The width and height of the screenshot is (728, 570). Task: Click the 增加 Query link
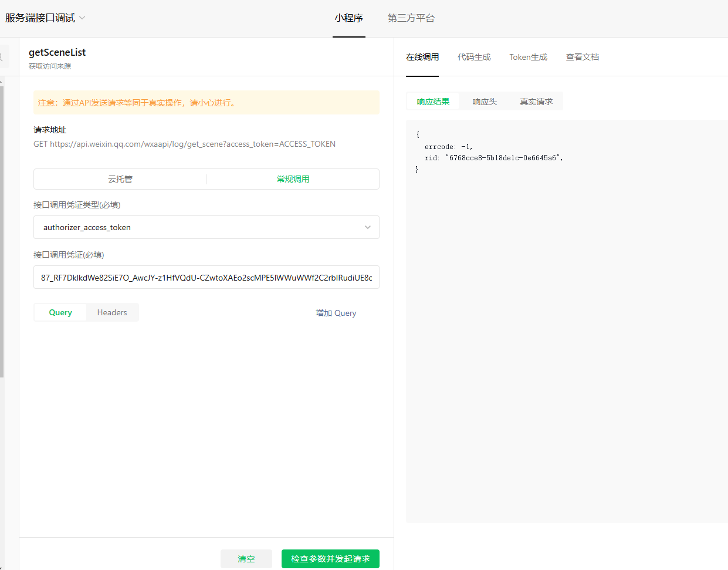pyautogui.click(x=336, y=313)
